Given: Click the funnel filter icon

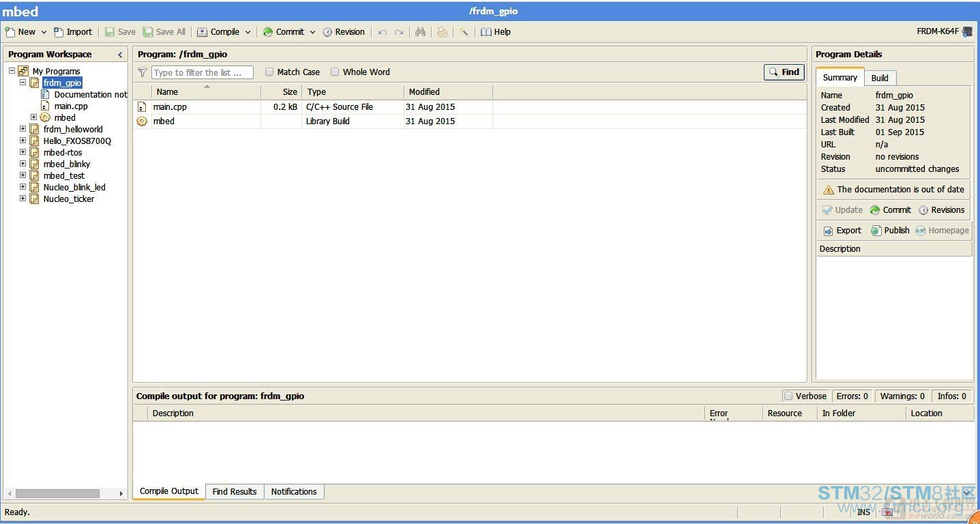Looking at the screenshot, I should pos(143,72).
